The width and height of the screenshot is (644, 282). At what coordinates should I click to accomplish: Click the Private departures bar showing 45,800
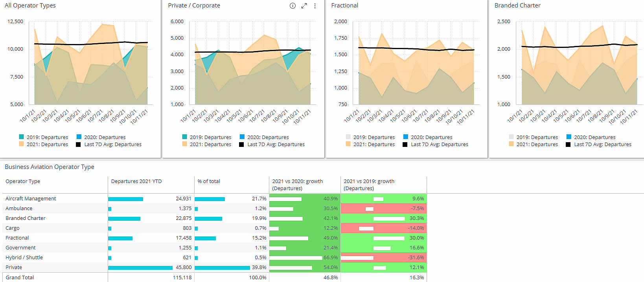140,267
